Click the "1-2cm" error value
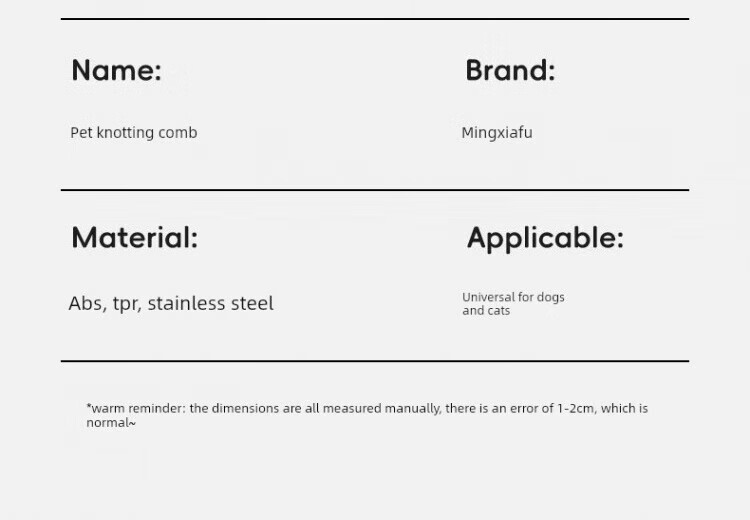Viewport: 750px width, 520px height. point(575,408)
